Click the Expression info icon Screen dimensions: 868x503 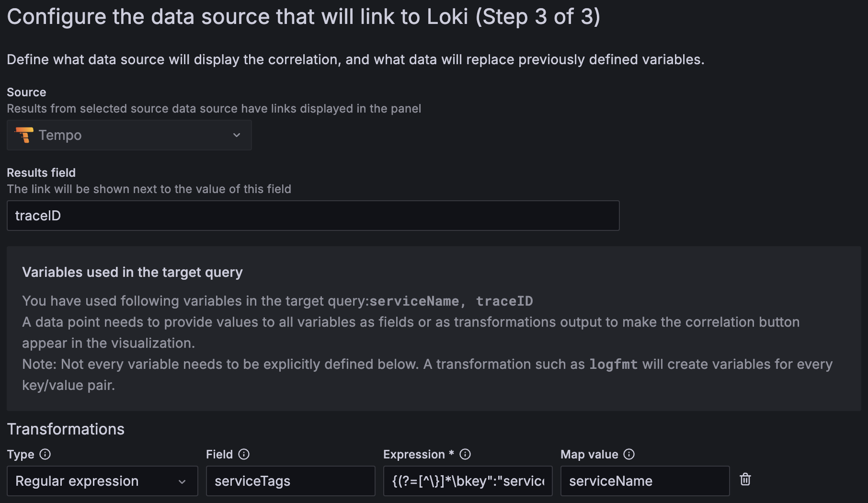(465, 454)
